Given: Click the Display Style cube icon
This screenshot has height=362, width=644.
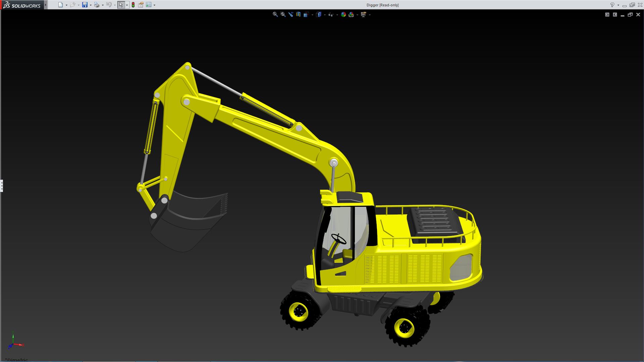Looking at the screenshot, I should (319, 14).
